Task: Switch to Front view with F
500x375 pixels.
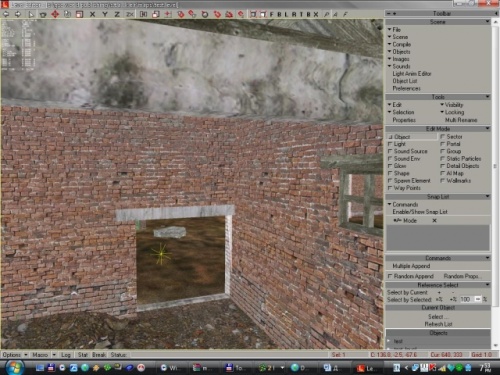Action: coord(271,14)
